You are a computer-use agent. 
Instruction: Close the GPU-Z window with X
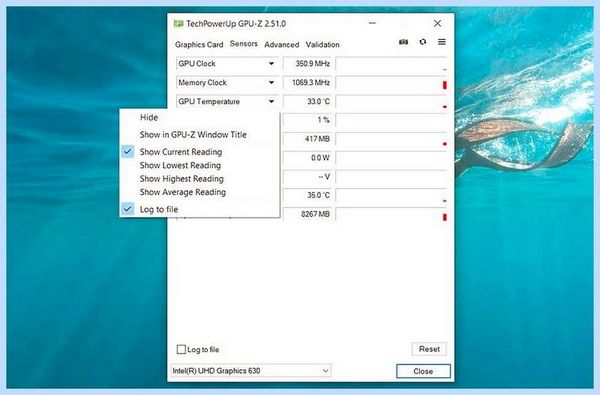437,23
